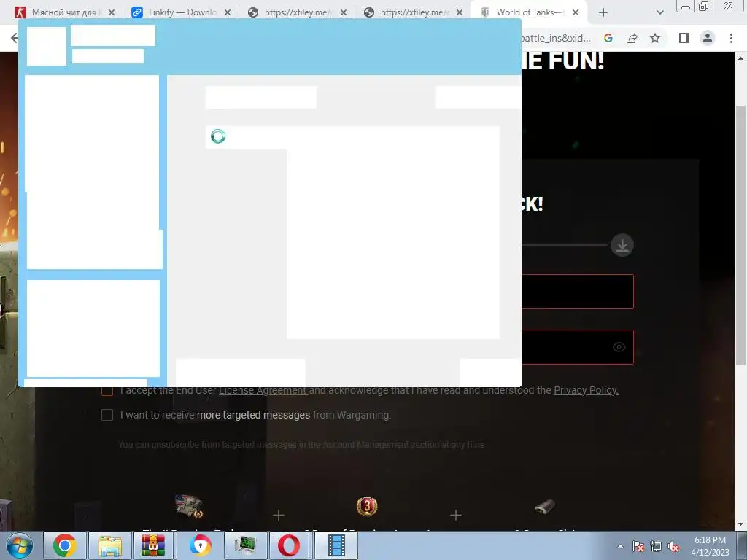Open a new browser tab

(x=603, y=12)
